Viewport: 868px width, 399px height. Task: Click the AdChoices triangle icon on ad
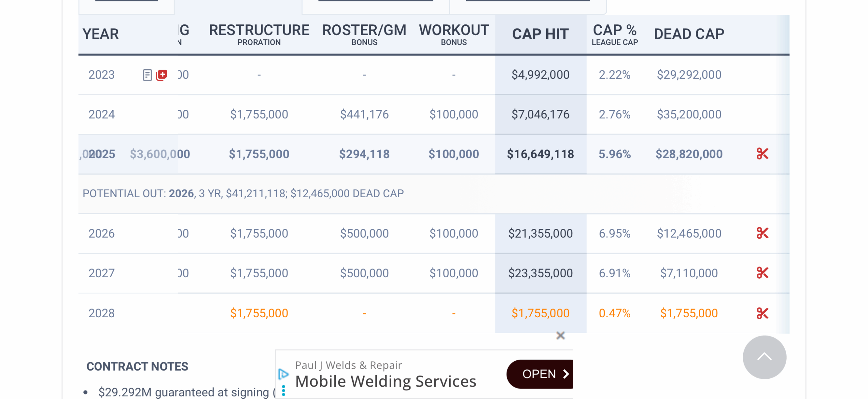283,374
